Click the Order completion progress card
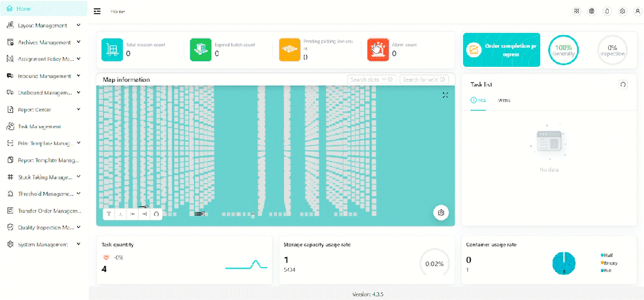This screenshot has width=644, height=300. [x=501, y=50]
